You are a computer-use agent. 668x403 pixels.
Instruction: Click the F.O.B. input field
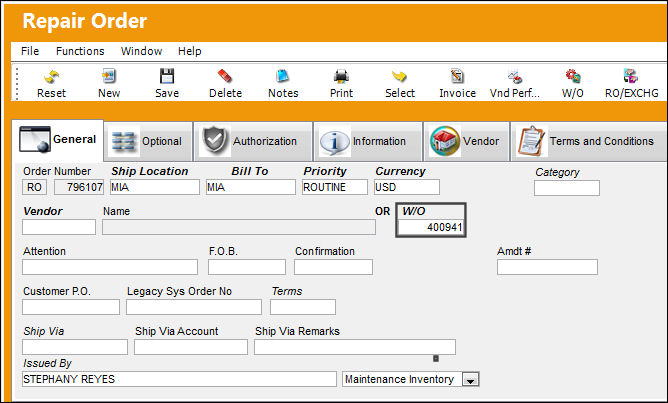(247, 267)
